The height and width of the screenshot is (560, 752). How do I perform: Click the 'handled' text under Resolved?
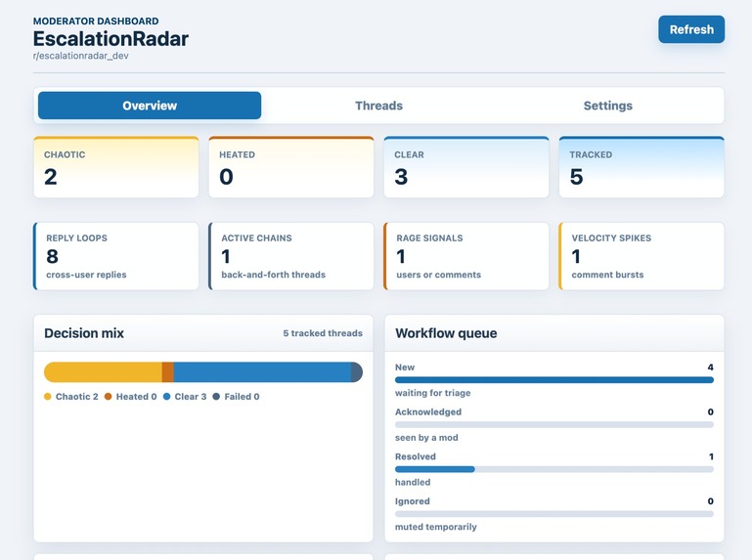(413, 482)
